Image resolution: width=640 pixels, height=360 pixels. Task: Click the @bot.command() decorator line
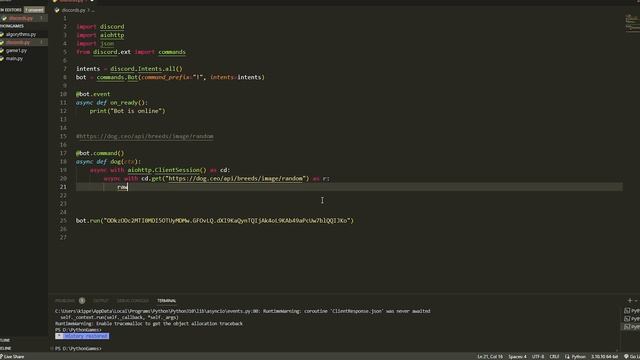coord(100,153)
